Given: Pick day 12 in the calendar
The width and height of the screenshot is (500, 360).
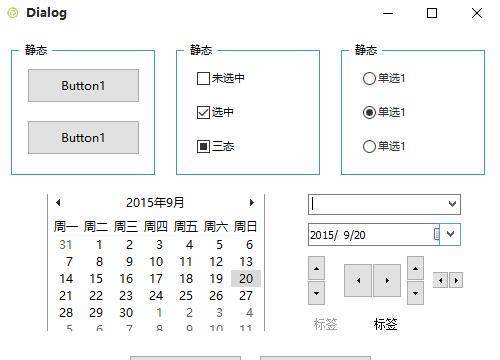Looking at the screenshot, I should 216,262.
